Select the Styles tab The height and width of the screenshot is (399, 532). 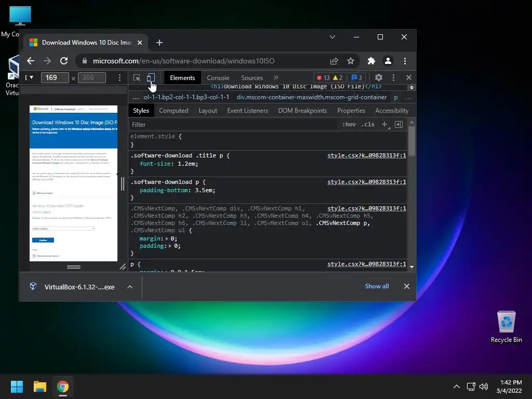pos(141,111)
